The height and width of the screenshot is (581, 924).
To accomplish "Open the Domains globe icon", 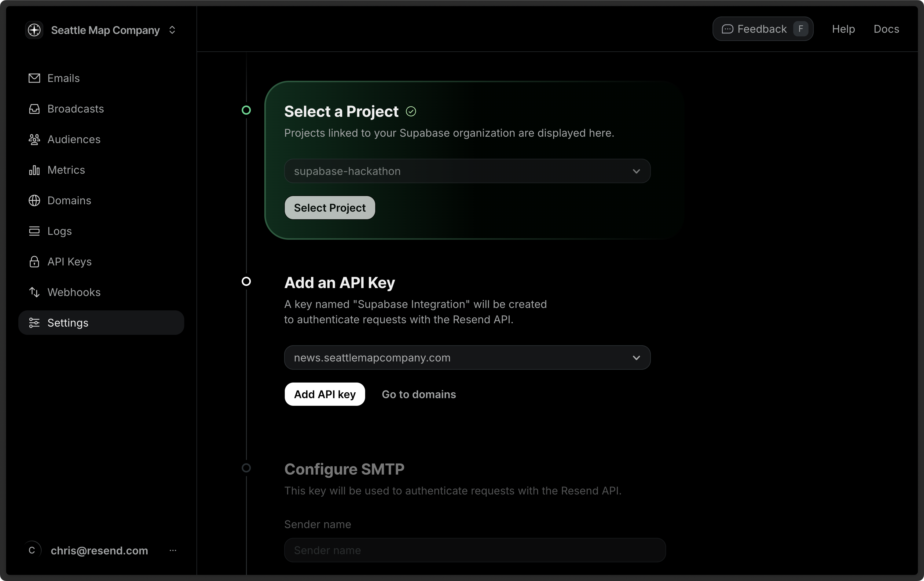I will pos(34,201).
